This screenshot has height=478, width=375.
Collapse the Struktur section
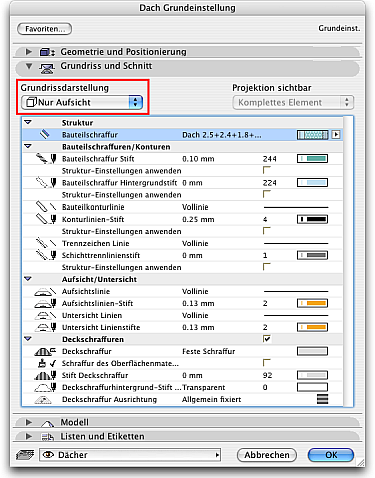(28, 122)
